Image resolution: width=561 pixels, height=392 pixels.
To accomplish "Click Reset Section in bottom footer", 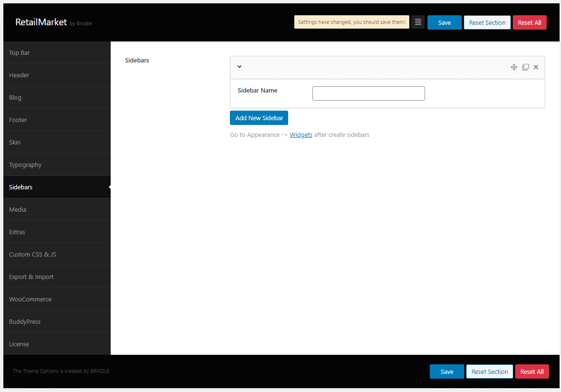I will coord(489,371).
